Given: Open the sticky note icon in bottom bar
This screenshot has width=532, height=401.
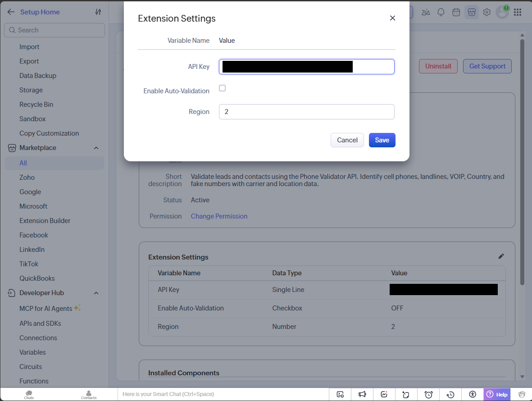Looking at the screenshot, I should click(406, 394).
